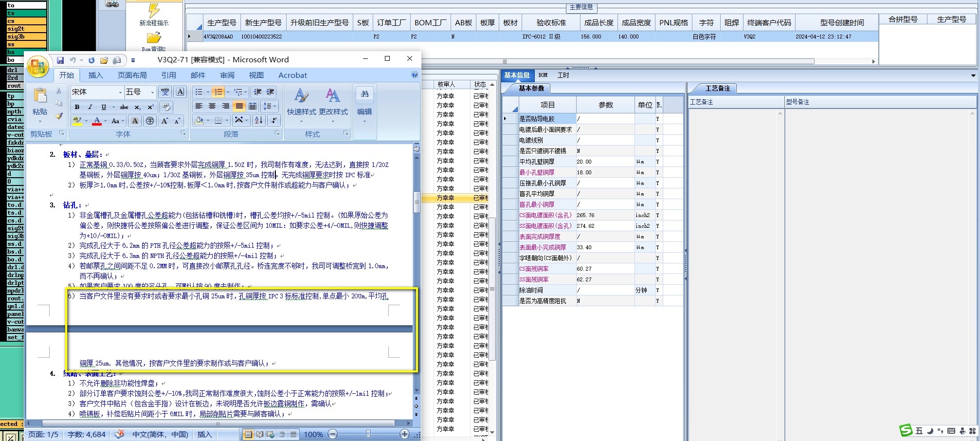Apply red font color
The width and height of the screenshot is (980, 441).
pos(97,121)
